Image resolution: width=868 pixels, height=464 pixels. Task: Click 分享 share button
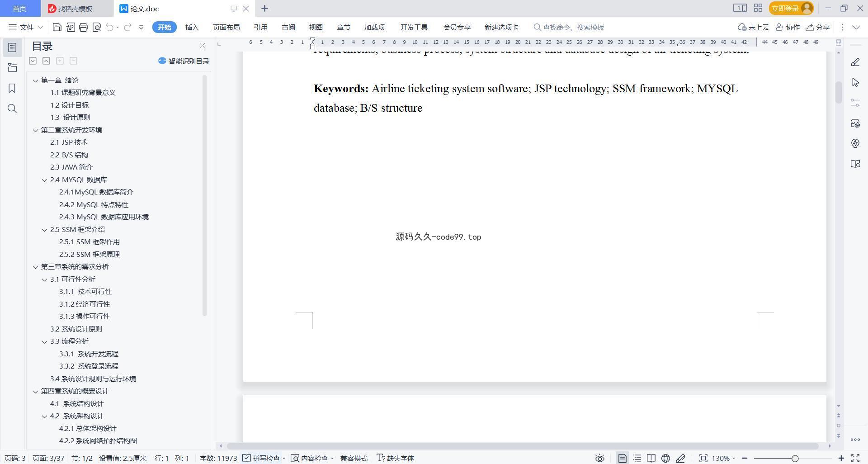point(818,27)
